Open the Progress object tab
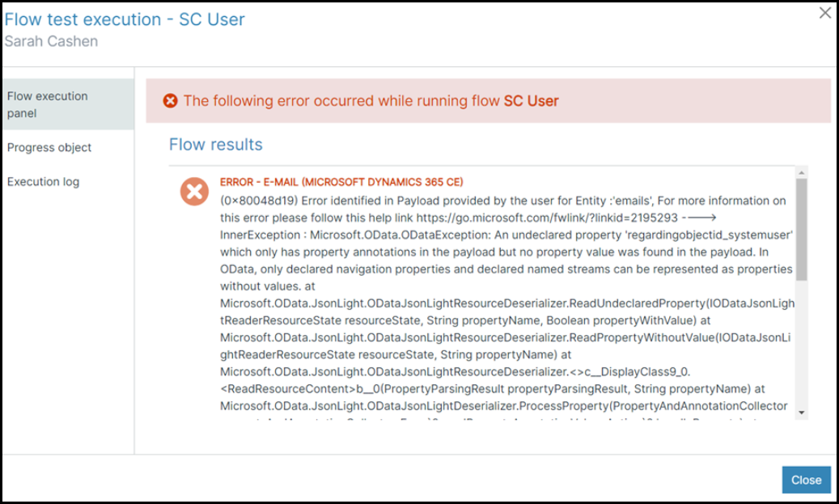This screenshot has width=839, height=504. pyautogui.click(x=68, y=147)
